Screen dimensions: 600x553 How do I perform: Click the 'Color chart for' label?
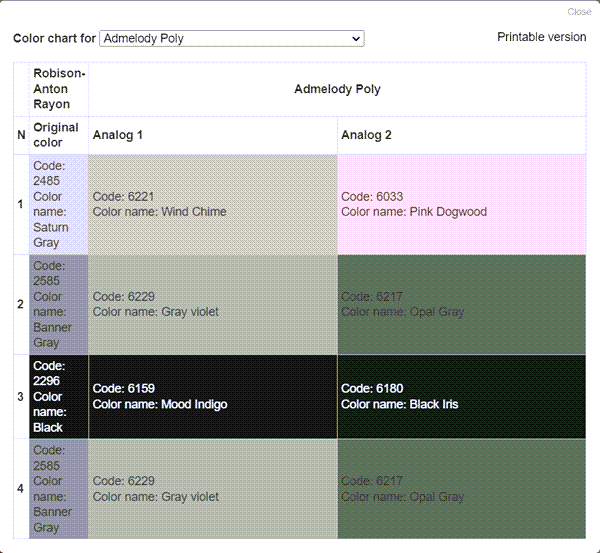pos(54,39)
